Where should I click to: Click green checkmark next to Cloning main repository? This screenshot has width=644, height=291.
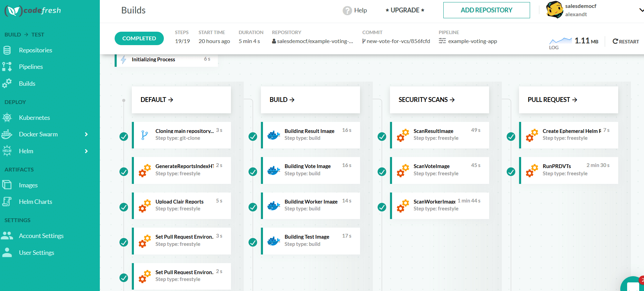click(x=124, y=137)
